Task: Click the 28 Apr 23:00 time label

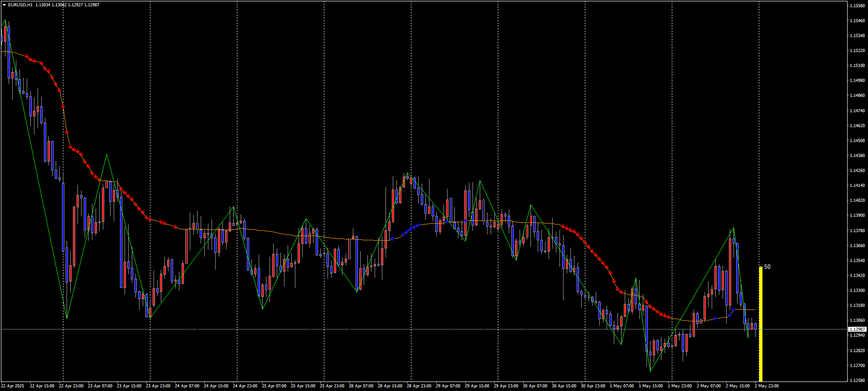Action: coord(419,386)
